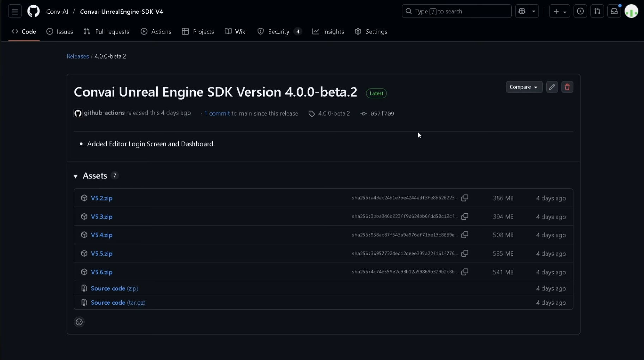Copy sha256 hash for V5.3.zip
Image resolution: width=644 pixels, height=360 pixels.
(x=465, y=216)
